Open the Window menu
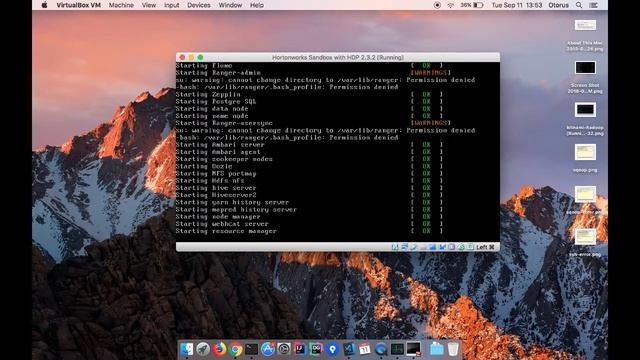Image resolution: width=640 pixels, height=360 pixels. pyautogui.click(x=230, y=5)
